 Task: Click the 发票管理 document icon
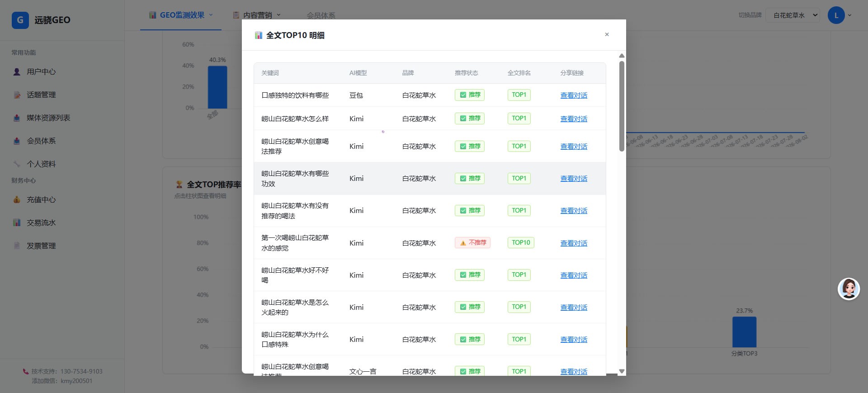17,246
